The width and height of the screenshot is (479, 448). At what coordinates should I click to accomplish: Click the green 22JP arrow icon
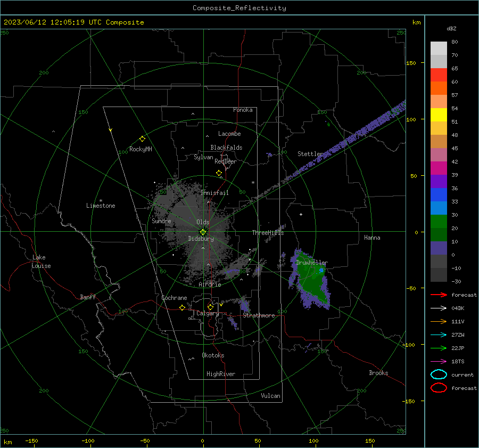pos(439,348)
